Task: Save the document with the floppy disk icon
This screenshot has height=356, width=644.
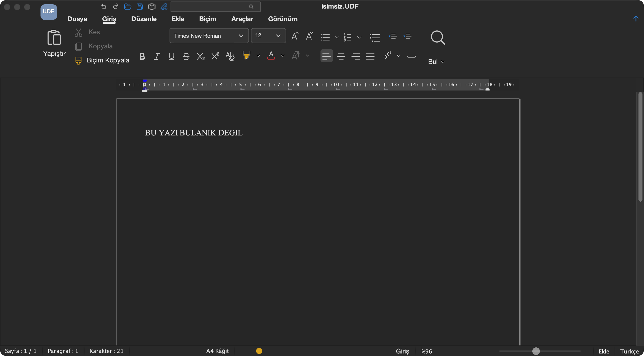Action: pos(140,7)
